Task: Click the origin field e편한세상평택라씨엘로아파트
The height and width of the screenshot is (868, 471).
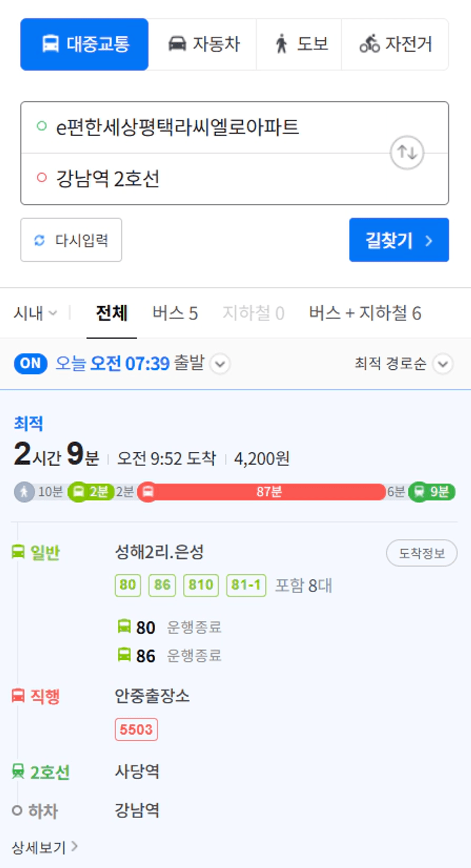Action: pos(235,127)
